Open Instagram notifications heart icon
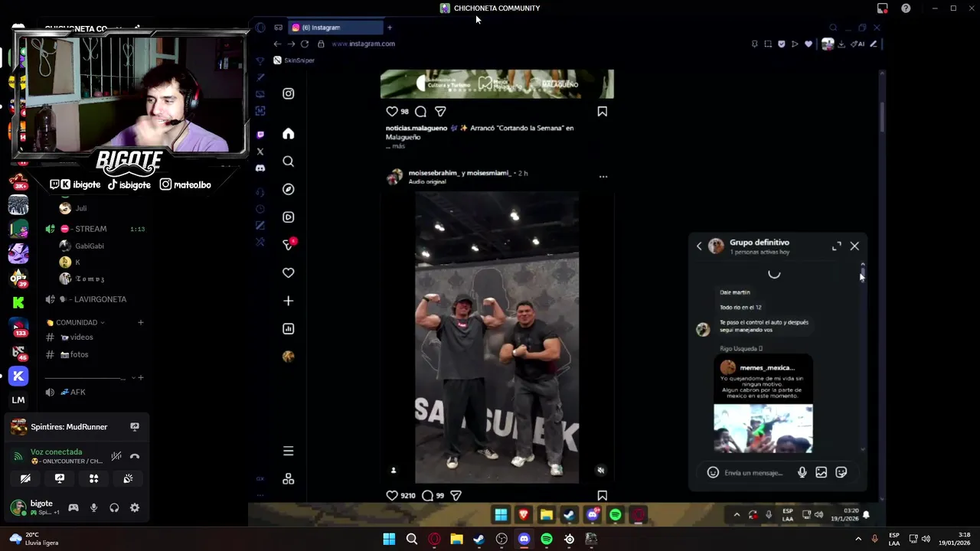Viewport: 980px width, 551px height. 288,272
